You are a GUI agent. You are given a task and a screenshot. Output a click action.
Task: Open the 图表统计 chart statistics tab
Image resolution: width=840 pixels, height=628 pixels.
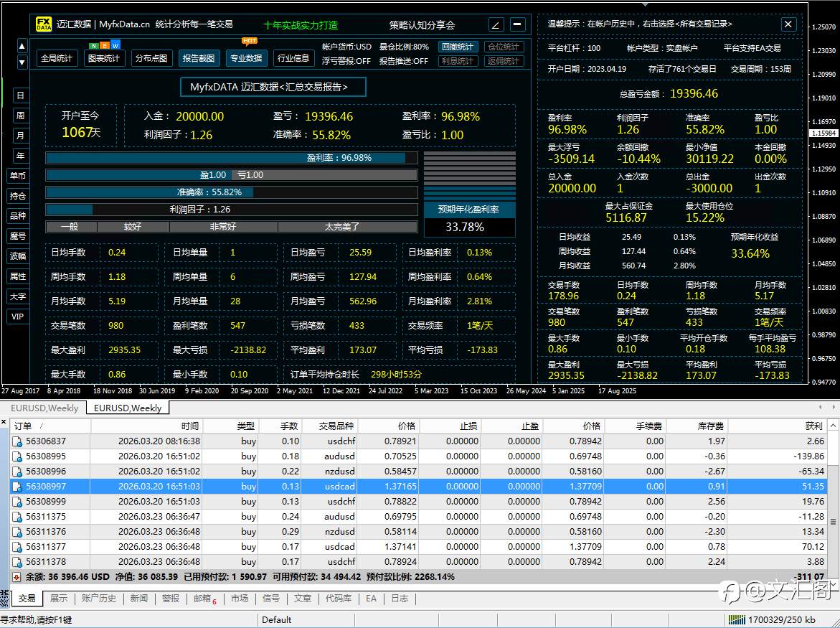point(104,58)
